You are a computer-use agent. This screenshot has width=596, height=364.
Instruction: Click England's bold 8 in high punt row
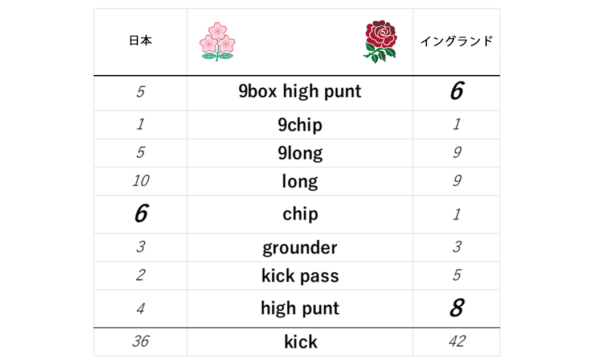tap(456, 308)
